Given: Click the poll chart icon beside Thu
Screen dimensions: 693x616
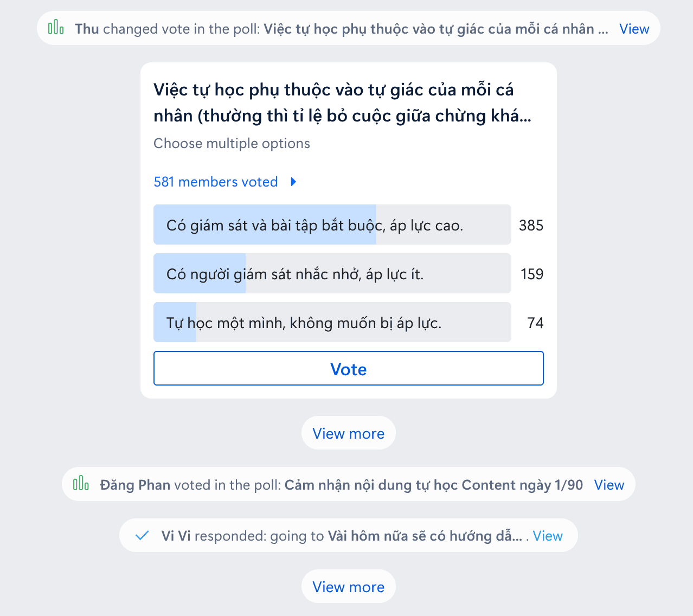Looking at the screenshot, I should click(56, 27).
